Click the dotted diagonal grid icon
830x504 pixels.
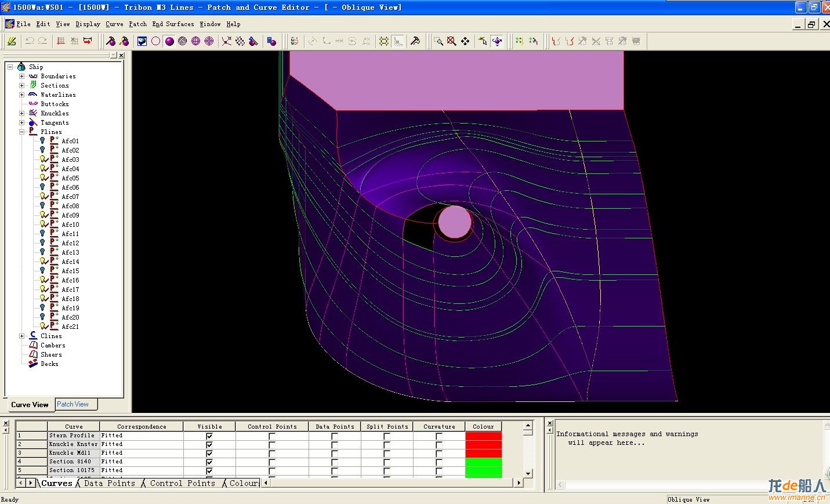240,41
